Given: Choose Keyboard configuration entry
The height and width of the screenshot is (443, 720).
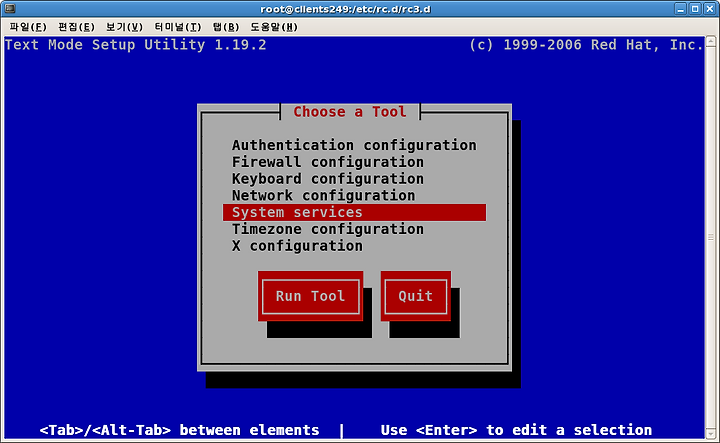Looking at the screenshot, I should point(354,179).
